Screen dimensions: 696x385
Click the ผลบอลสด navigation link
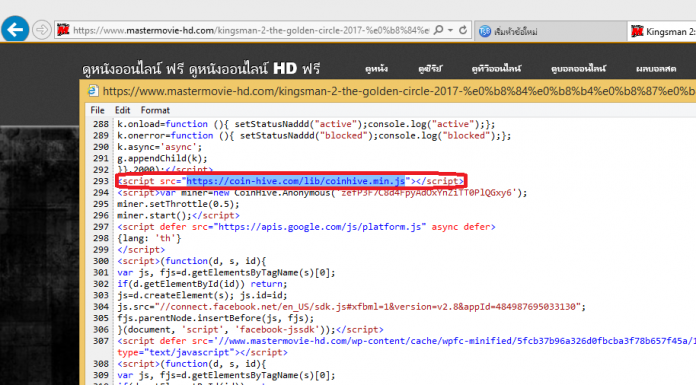pos(656,68)
